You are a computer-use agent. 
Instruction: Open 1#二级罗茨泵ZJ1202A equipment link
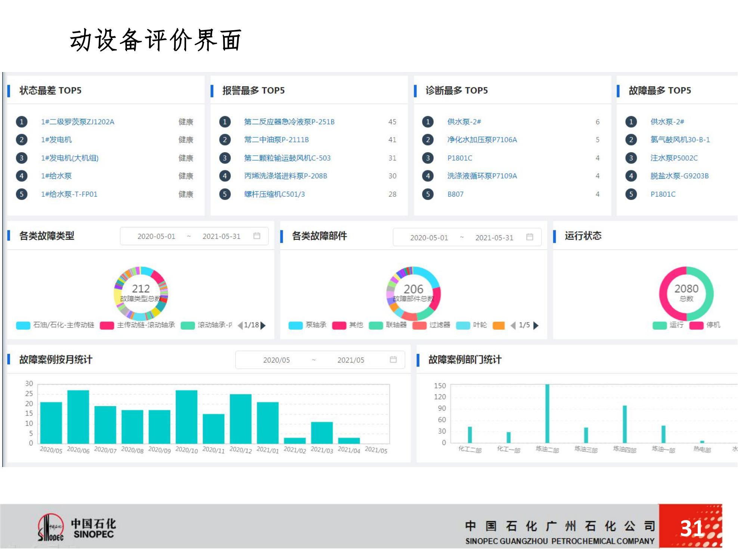point(78,122)
